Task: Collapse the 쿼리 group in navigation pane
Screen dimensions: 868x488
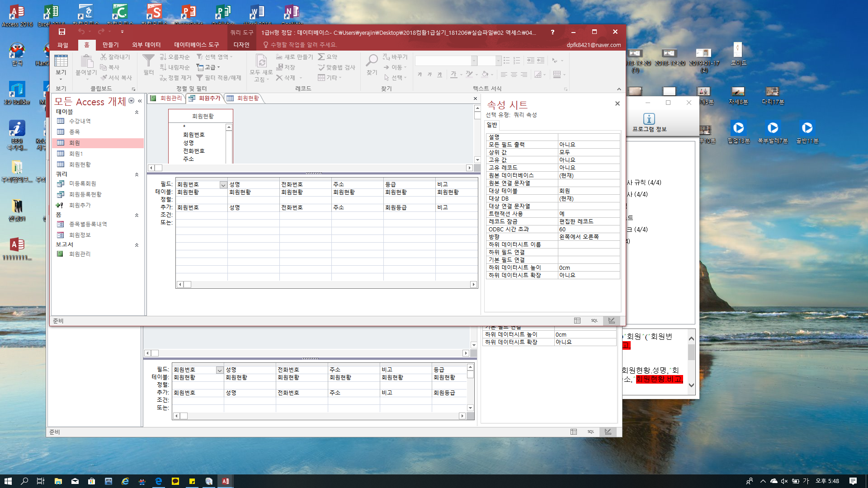Action: [137, 174]
